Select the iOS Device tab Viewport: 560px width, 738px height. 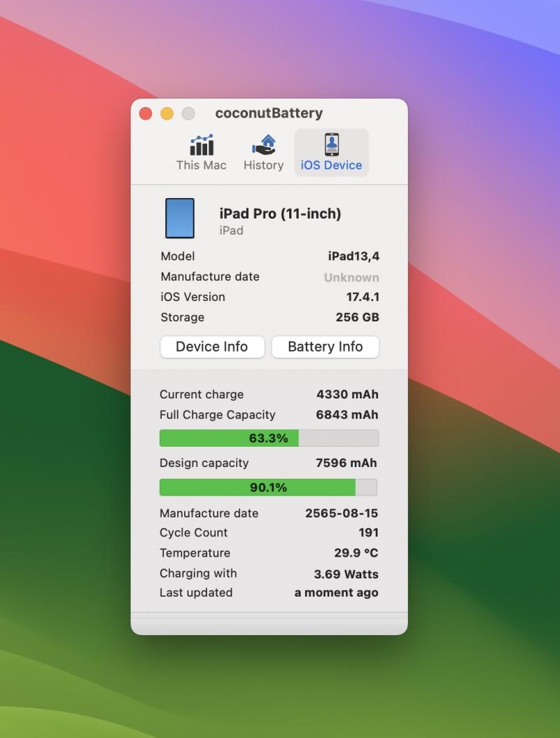331,153
